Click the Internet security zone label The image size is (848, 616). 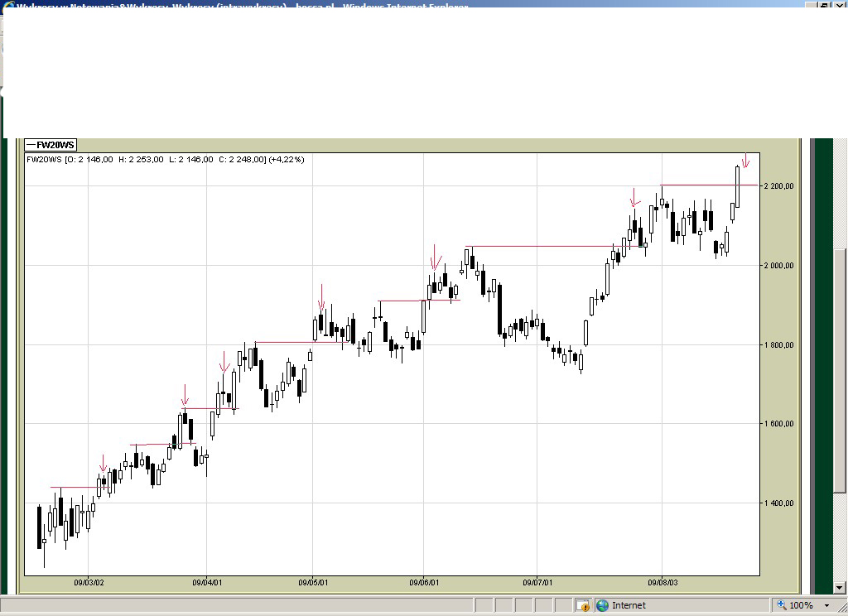(x=629, y=605)
